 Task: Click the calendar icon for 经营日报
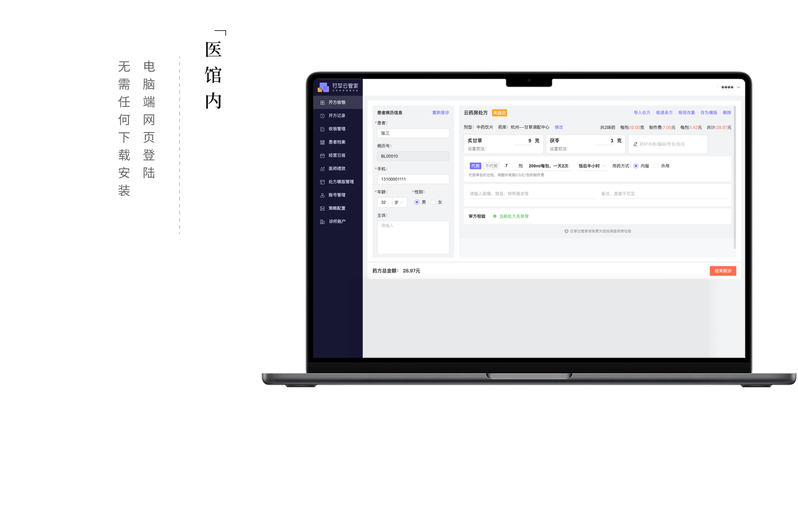click(322, 156)
